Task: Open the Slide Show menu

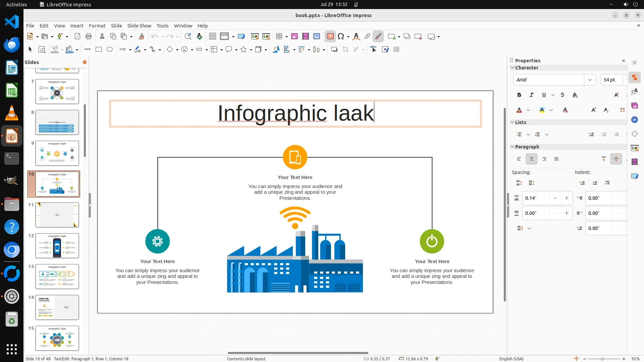Action: coord(139,26)
